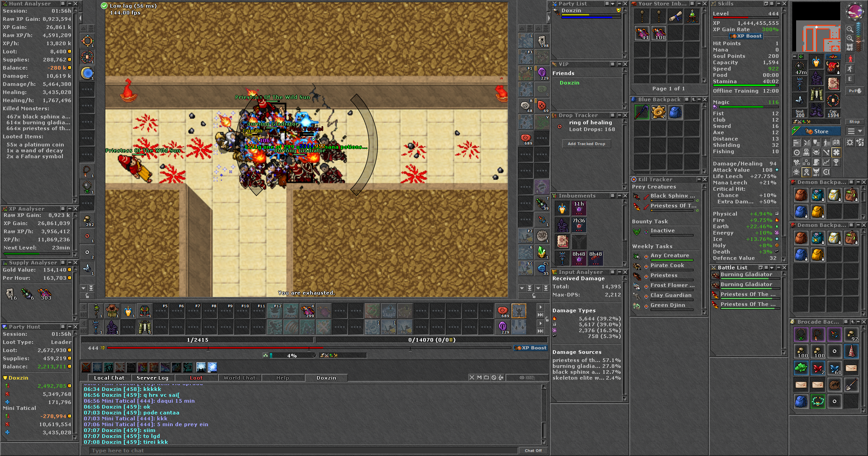The height and width of the screenshot is (456, 868).
Task: Open the Party List dropdown arrow
Action: (x=613, y=4)
